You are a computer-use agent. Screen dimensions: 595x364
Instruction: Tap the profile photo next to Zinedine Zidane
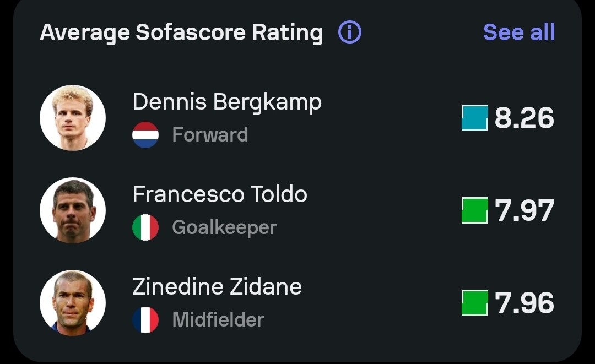73,303
